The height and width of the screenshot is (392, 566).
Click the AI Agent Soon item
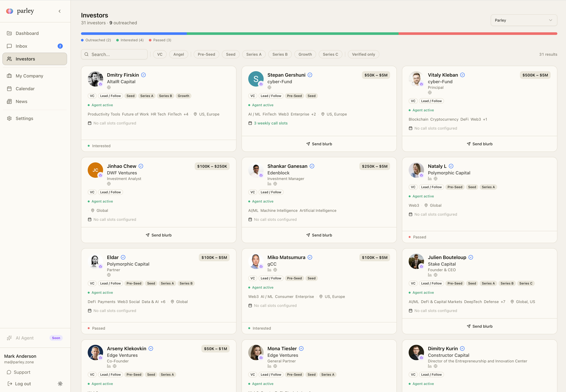35,338
